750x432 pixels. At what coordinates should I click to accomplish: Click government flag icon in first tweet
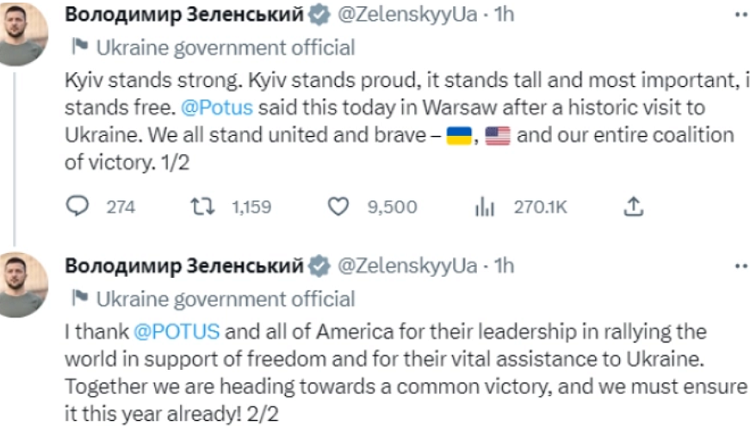tap(79, 47)
